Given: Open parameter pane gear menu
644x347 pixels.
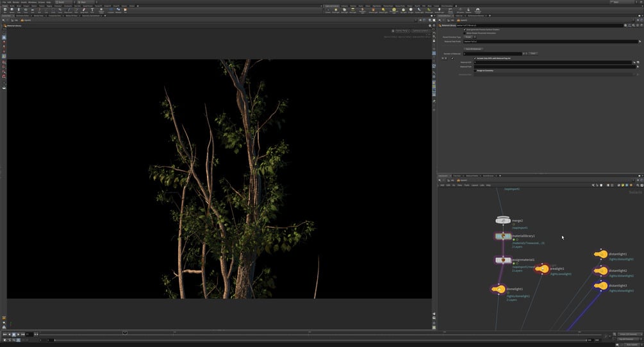Looking at the screenshot, I should click(x=625, y=25).
